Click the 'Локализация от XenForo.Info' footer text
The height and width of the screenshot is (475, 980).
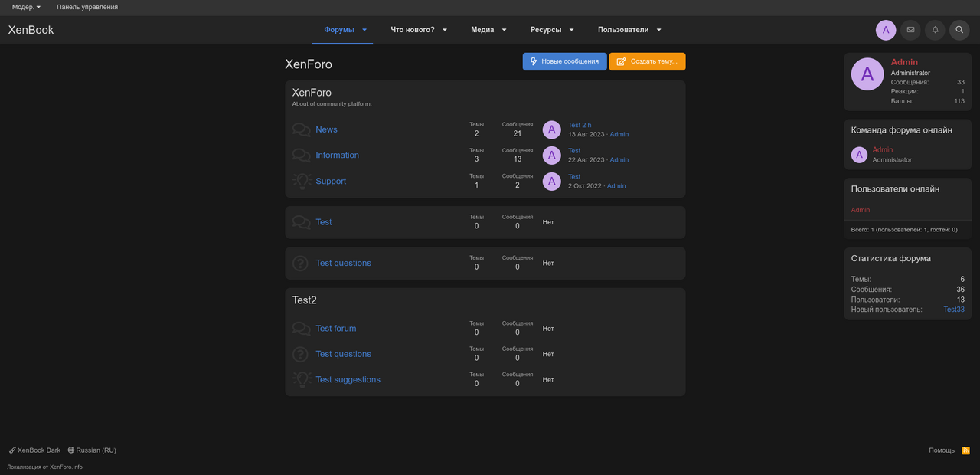44,467
